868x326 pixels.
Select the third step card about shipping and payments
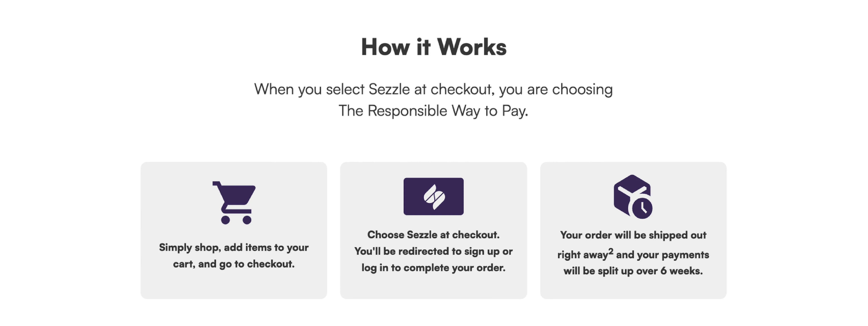pos(633,231)
